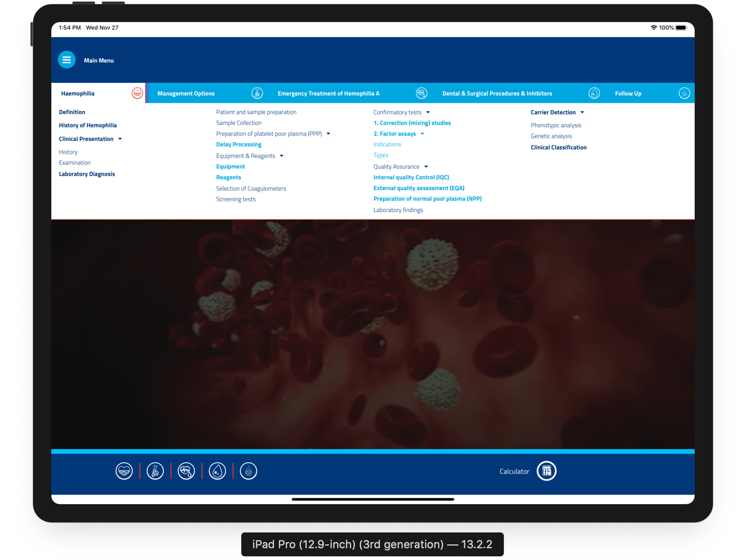747x560 pixels.
Task: Click the Clinical Presentation heading
Action: 86,139
